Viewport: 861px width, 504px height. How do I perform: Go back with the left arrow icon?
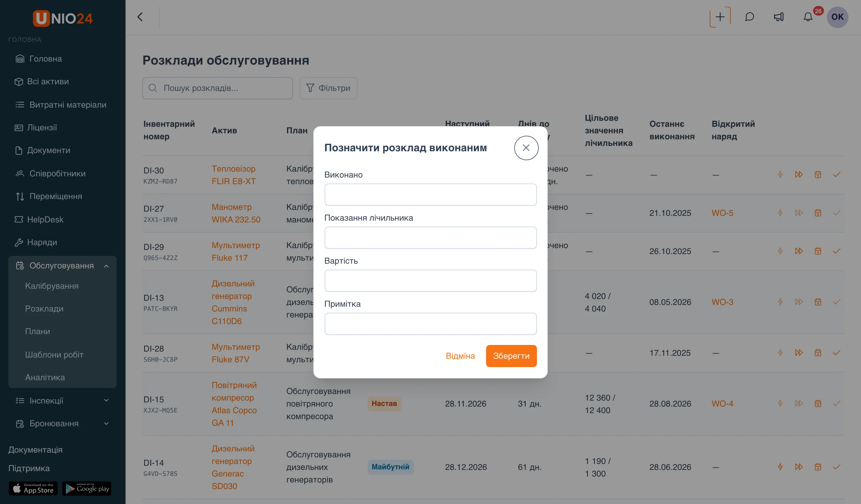[140, 17]
